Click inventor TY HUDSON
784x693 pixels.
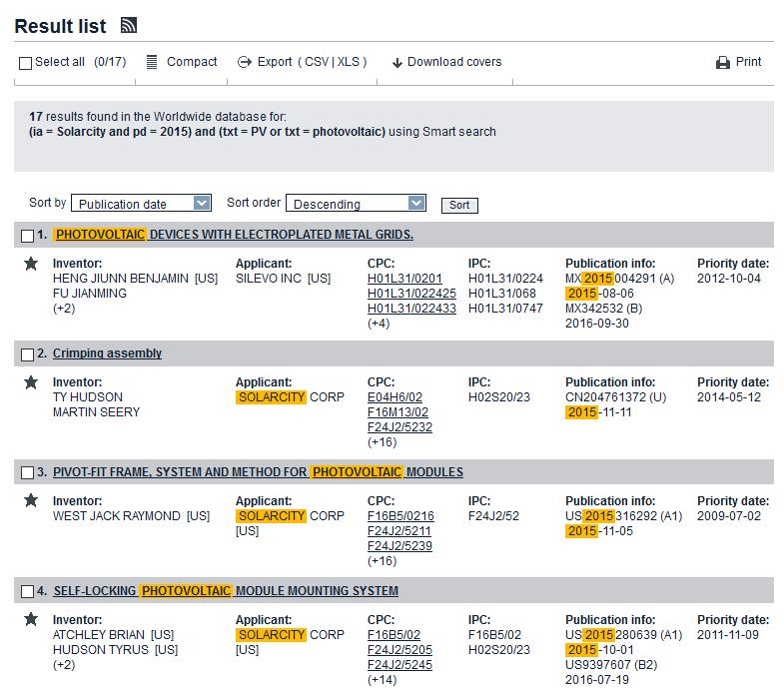click(x=88, y=397)
